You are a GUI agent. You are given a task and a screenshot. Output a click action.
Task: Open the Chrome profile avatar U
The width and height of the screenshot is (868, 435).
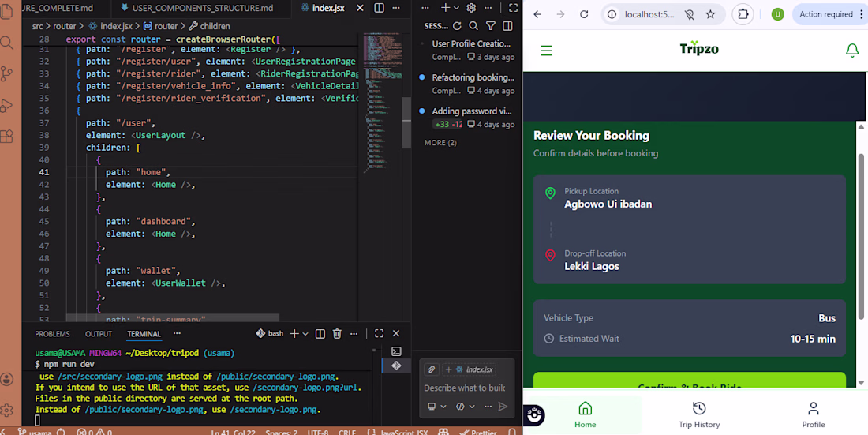[778, 14]
